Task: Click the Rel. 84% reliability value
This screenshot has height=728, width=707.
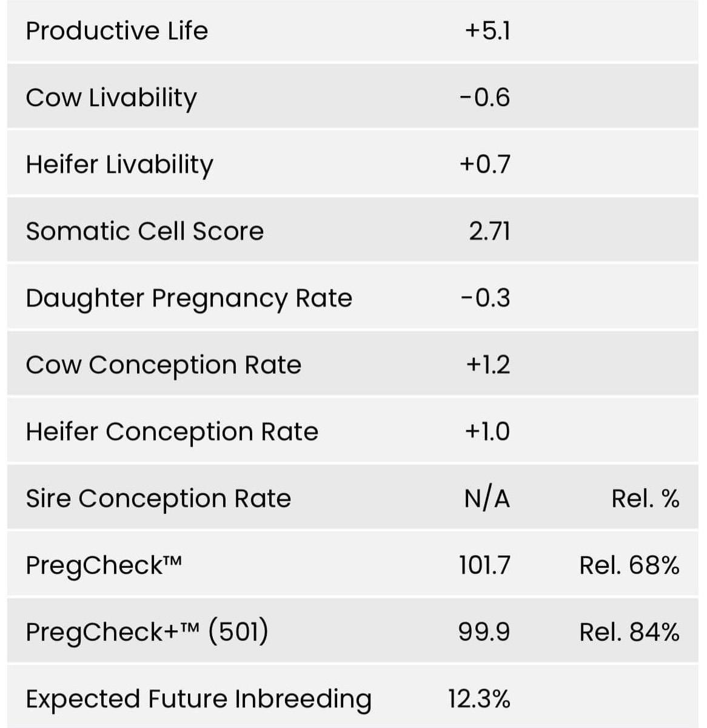Action: [629, 632]
